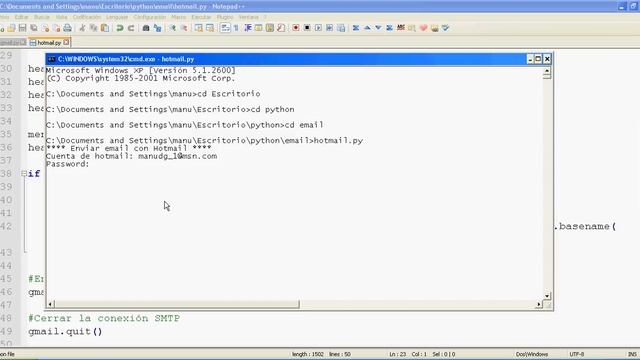The height and width of the screenshot is (360, 640).
Task: Open the Buscar menu
Action: [x=42, y=17]
